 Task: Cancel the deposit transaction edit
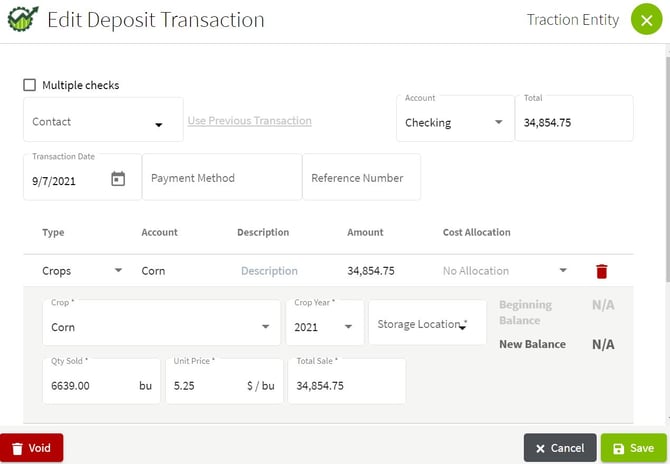tap(559, 448)
